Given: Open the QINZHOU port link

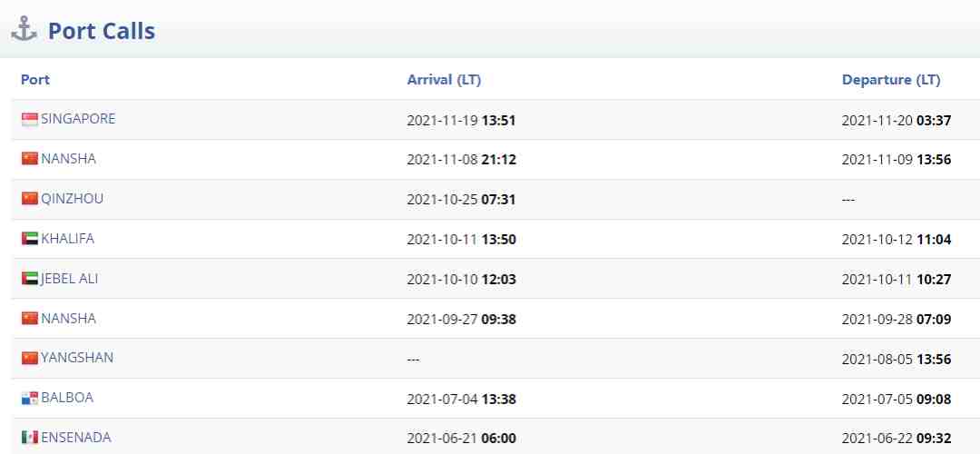Looking at the screenshot, I should click(x=73, y=199).
